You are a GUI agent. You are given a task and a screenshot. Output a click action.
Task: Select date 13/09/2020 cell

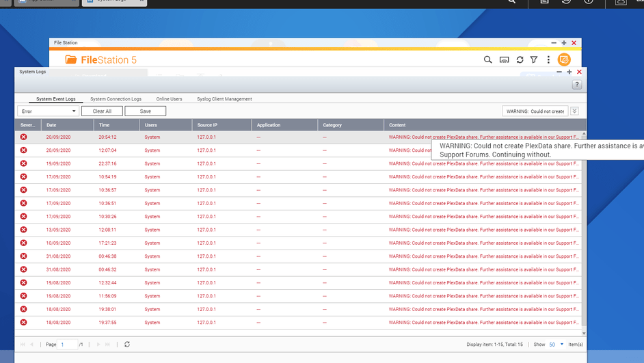click(58, 230)
